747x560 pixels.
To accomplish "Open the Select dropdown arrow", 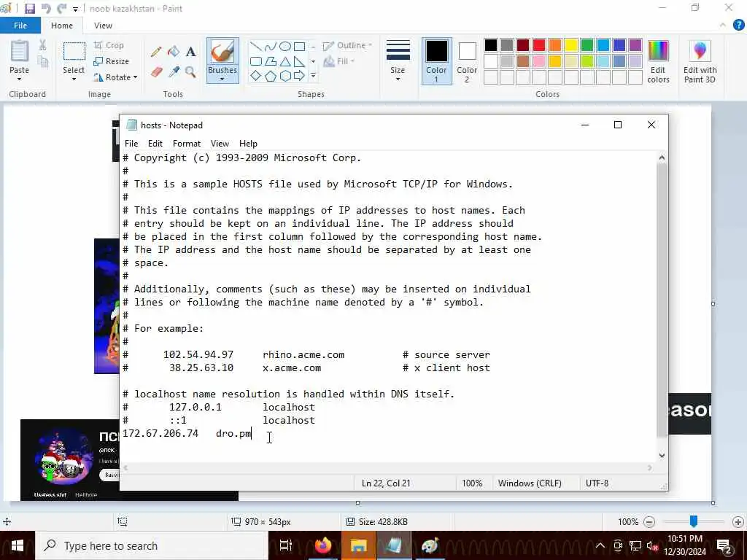I will click(74, 79).
